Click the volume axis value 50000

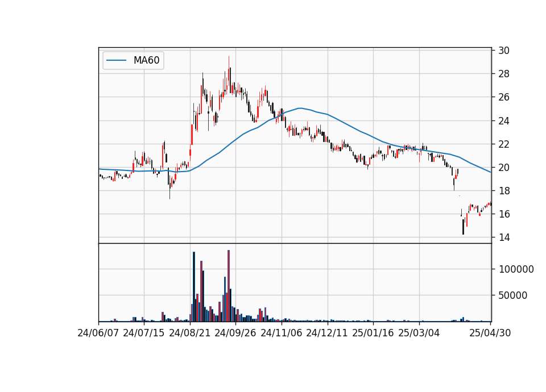pyautogui.click(x=513, y=295)
